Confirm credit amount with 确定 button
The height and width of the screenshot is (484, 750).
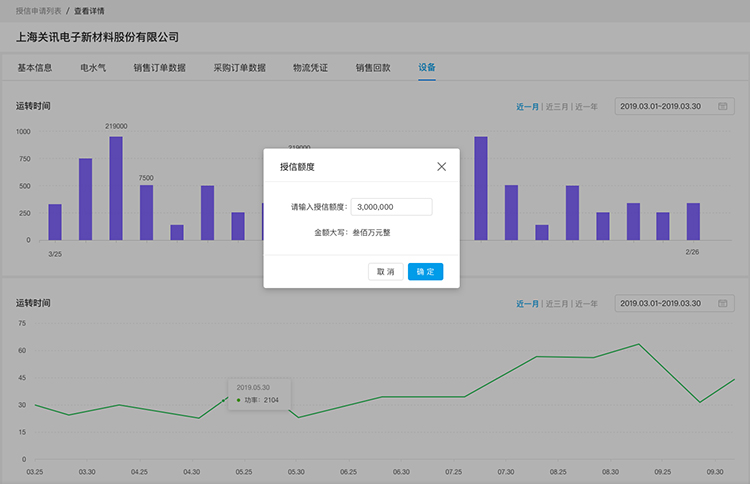tap(425, 272)
